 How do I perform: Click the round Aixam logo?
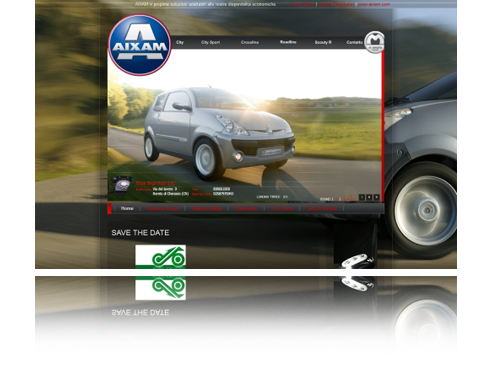[x=139, y=45]
